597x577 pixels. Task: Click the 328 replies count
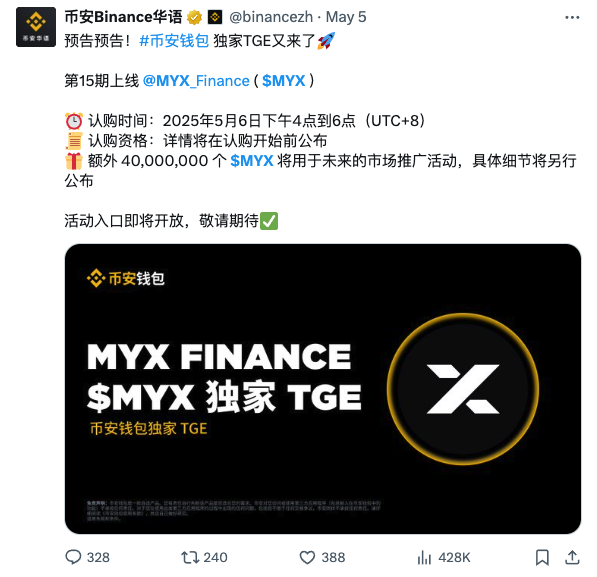(98, 558)
